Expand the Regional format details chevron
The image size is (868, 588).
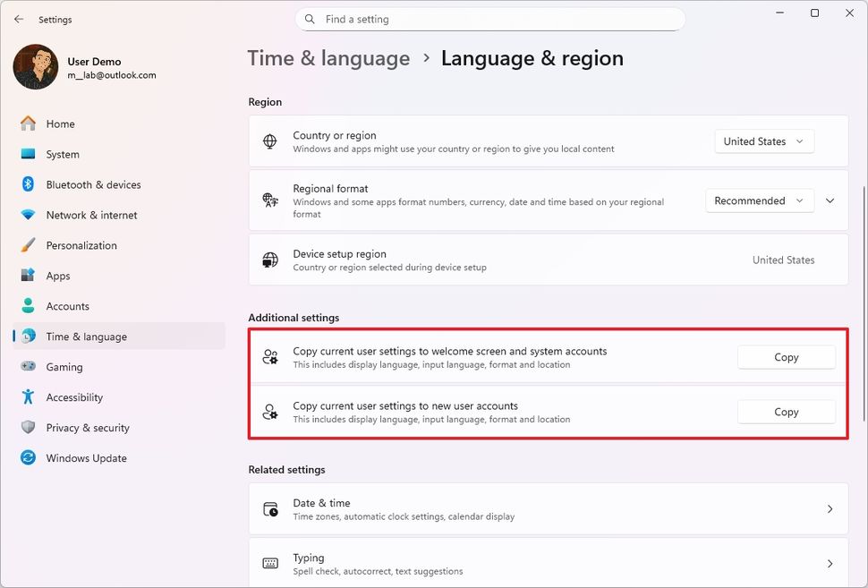(x=830, y=200)
